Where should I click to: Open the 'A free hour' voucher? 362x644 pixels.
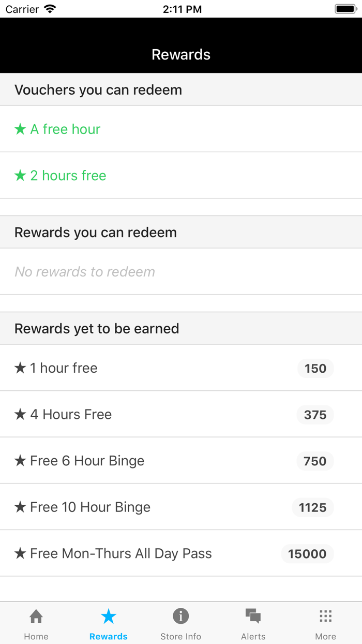tap(65, 129)
